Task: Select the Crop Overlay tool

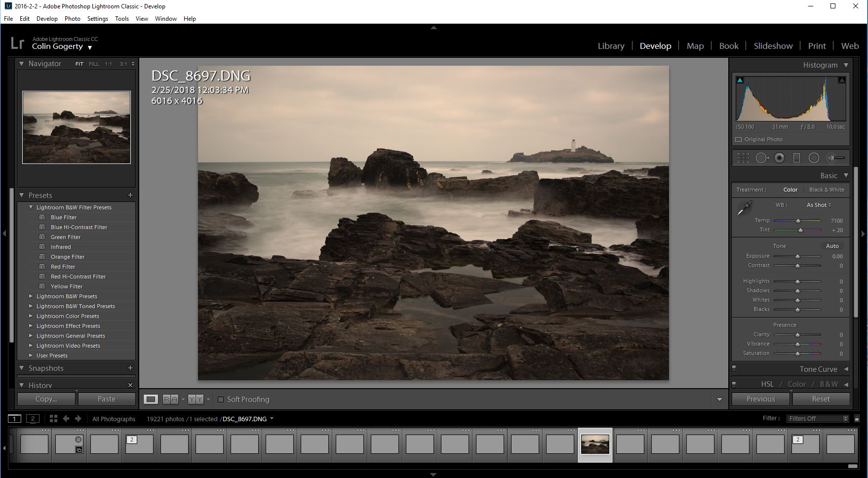Action: pos(743,158)
